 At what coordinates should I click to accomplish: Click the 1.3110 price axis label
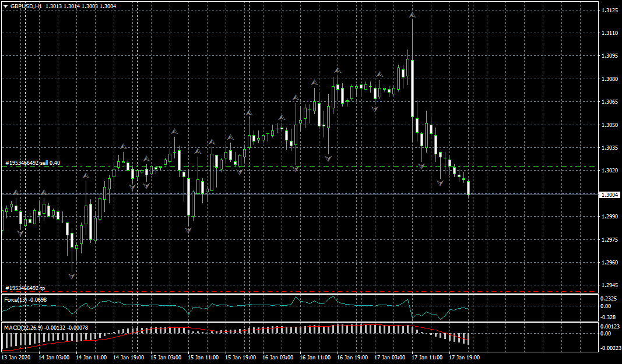[609, 33]
